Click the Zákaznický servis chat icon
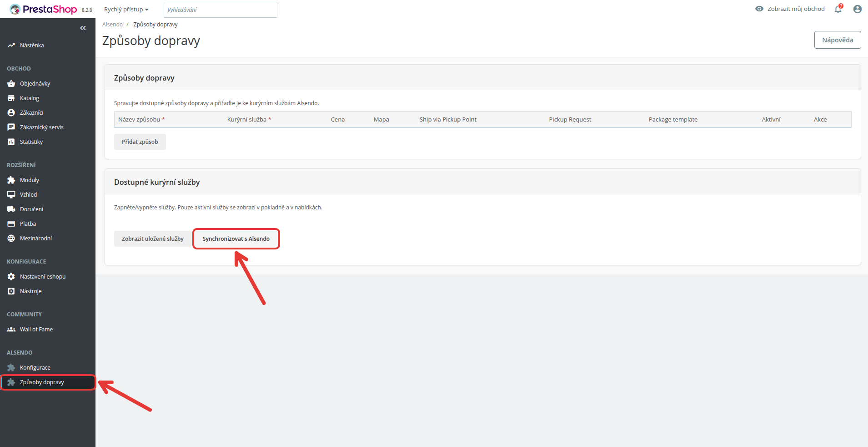This screenshot has height=447, width=868. (x=11, y=127)
